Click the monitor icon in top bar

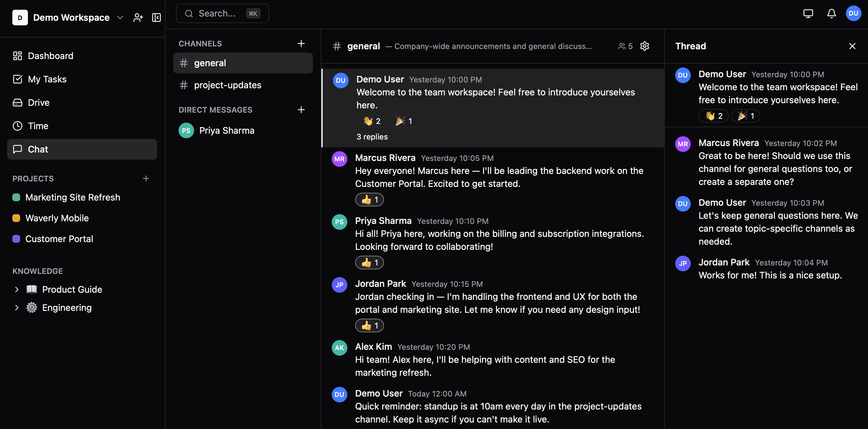(x=808, y=14)
